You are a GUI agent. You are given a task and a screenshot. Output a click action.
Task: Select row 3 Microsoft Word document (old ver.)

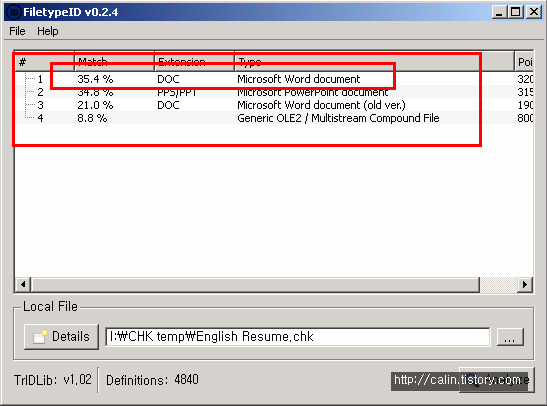coord(274,105)
